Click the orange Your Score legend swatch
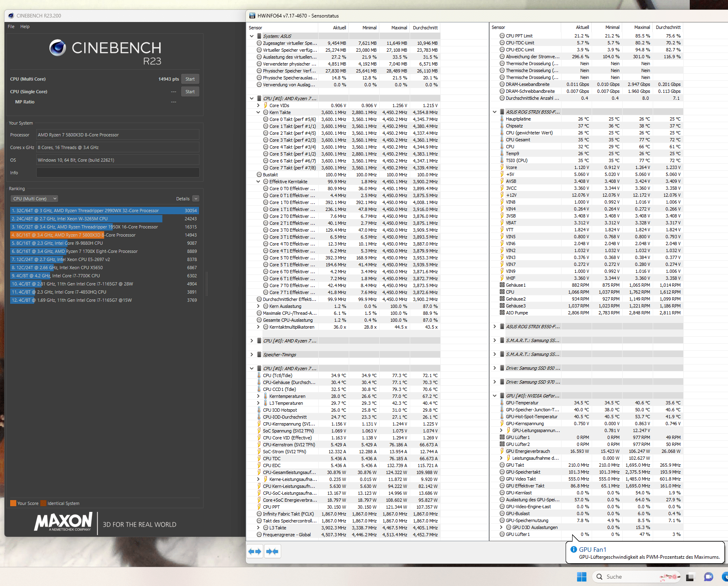This screenshot has height=586, width=728. [x=13, y=503]
